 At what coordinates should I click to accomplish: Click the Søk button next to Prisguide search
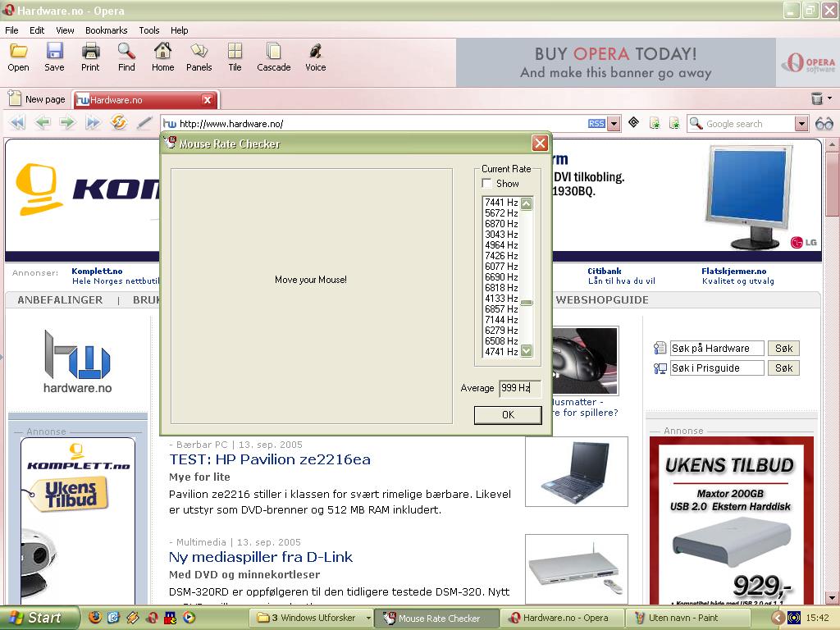[x=783, y=368]
